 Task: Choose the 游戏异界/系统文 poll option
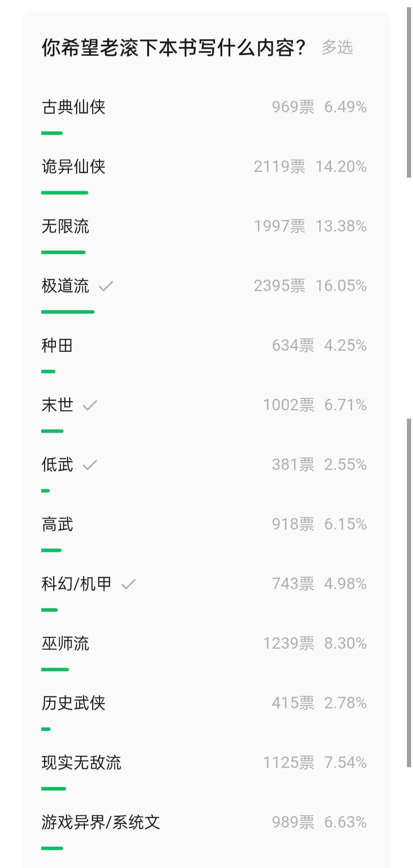(101, 823)
